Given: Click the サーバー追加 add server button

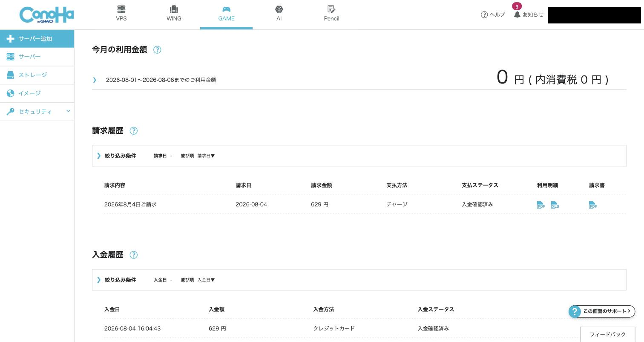Looking at the screenshot, I should click(37, 39).
